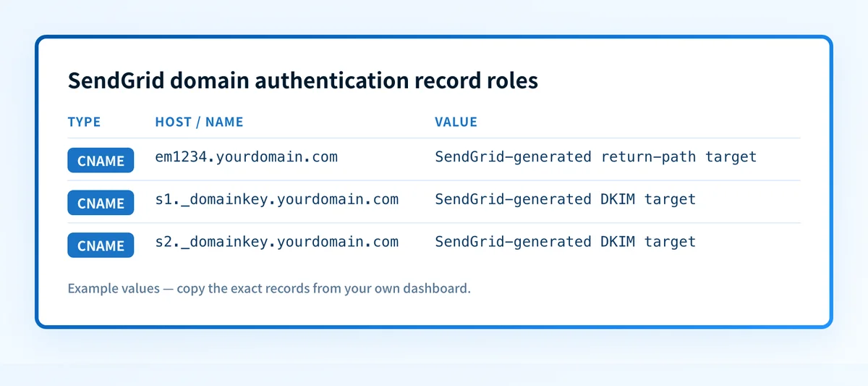Click 'SendGrid-generated return-path target' value

[596, 156]
